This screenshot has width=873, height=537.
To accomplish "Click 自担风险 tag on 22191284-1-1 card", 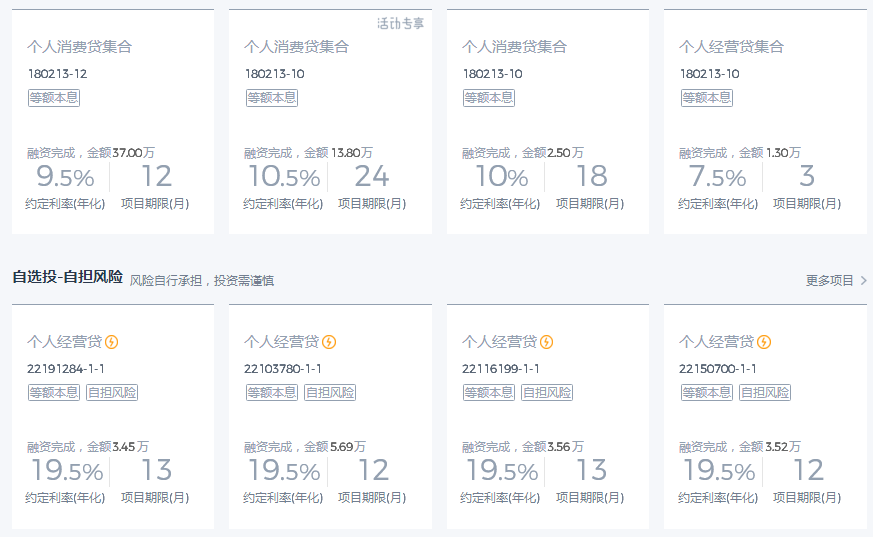I will click(x=112, y=393).
